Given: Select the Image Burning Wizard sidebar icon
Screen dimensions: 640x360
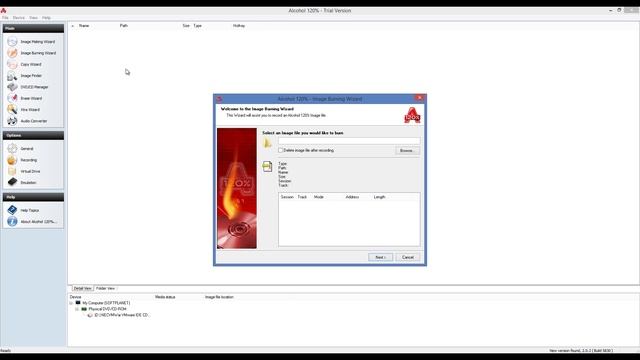Looking at the screenshot, I should tap(12, 53).
